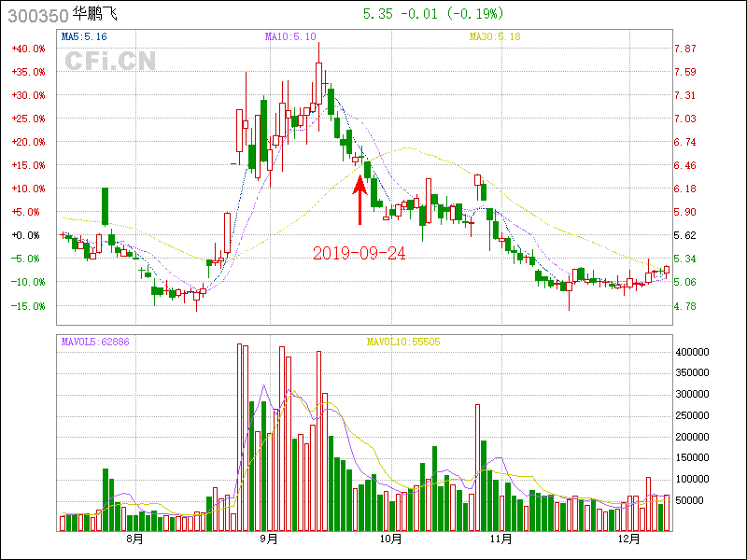Click the current price 5.35 -0.01 (-0.19%) text

point(432,14)
